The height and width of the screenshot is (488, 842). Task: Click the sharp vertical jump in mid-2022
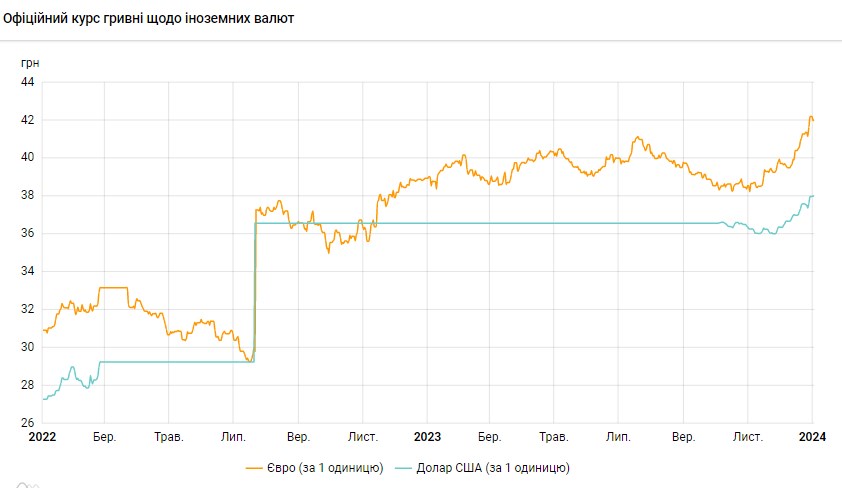coord(255,290)
